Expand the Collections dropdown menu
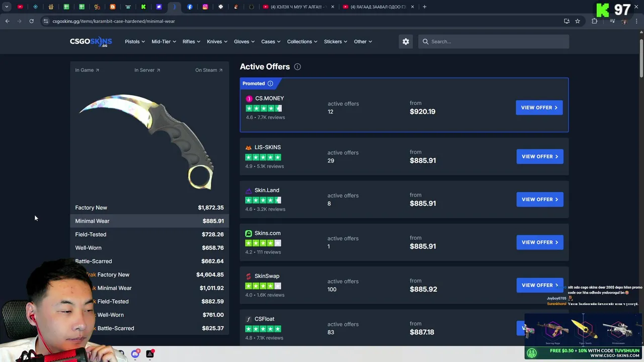Viewport: 644px width, 362px height. (302, 42)
